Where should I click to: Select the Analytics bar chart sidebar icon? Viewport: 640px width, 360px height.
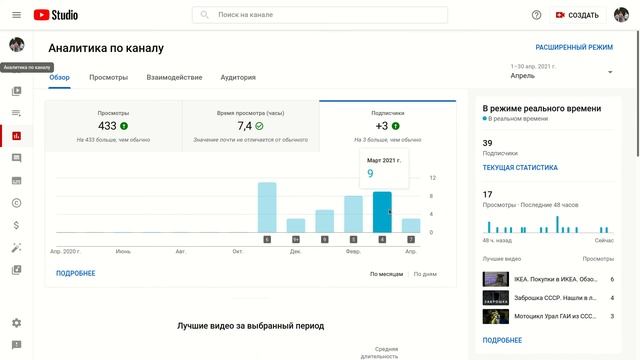(x=16, y=136)
